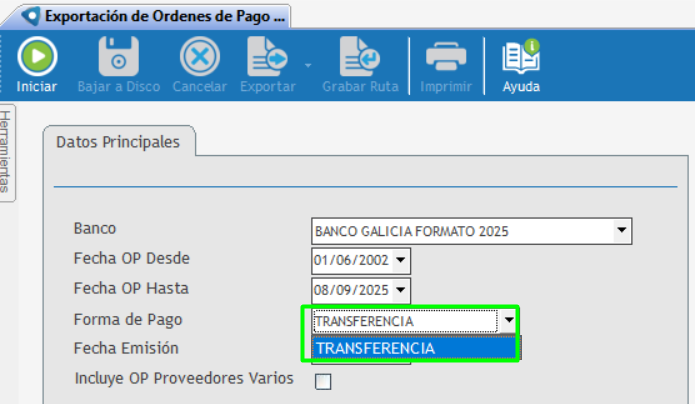Toggle Incluye OP Proveedores Varios checkbox
This screenshot has height=404, width=695.
click(323, 380)
